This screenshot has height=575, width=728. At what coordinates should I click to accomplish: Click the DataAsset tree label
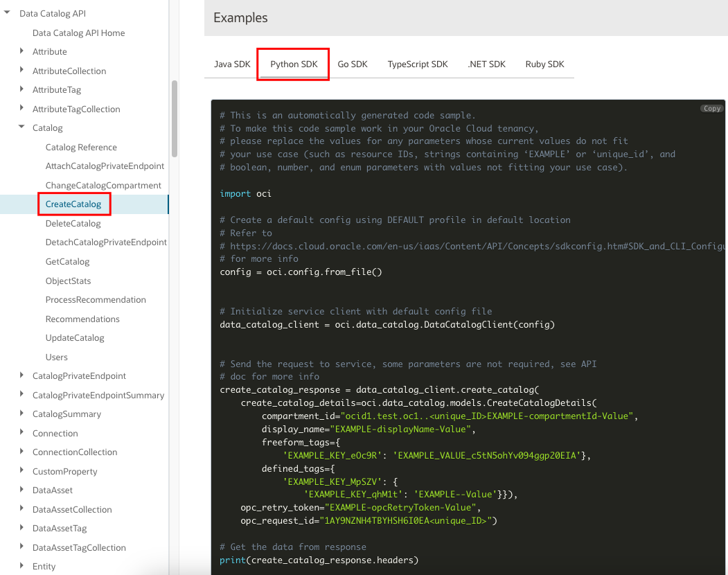[x=53, y=490]
